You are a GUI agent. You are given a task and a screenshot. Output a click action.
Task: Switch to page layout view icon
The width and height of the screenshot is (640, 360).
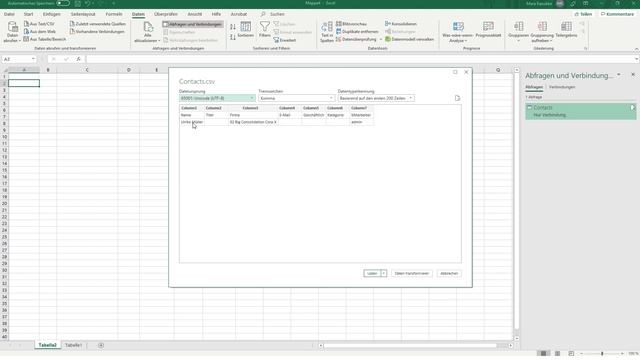pos(557,353)
